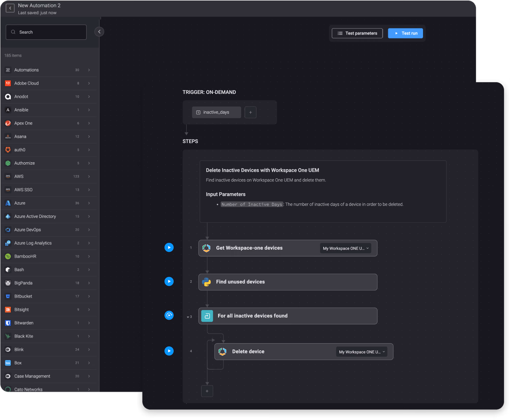
Task: Open connection dropdown on Get Workspace-one devices
Action: coord(345,248)
